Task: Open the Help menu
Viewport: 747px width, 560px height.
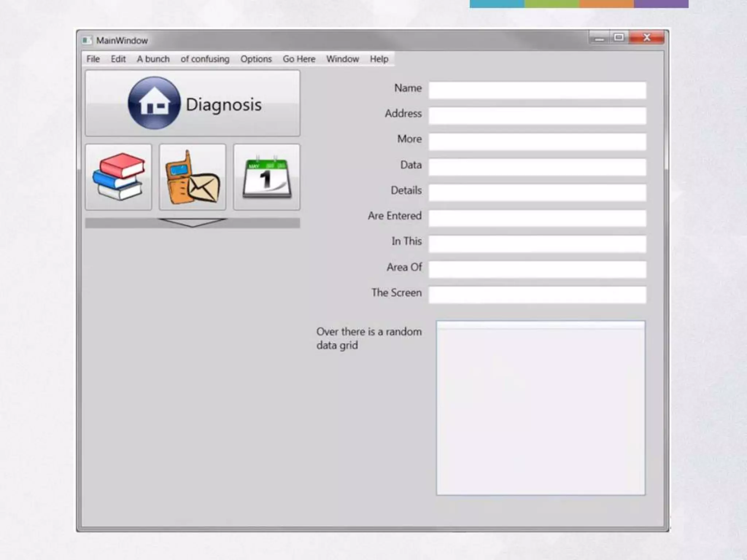Action: tap(379, 59)
